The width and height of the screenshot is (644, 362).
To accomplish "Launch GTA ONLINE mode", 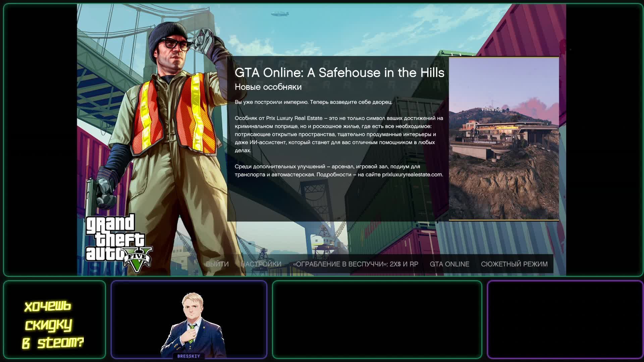I will coord(449,264).
